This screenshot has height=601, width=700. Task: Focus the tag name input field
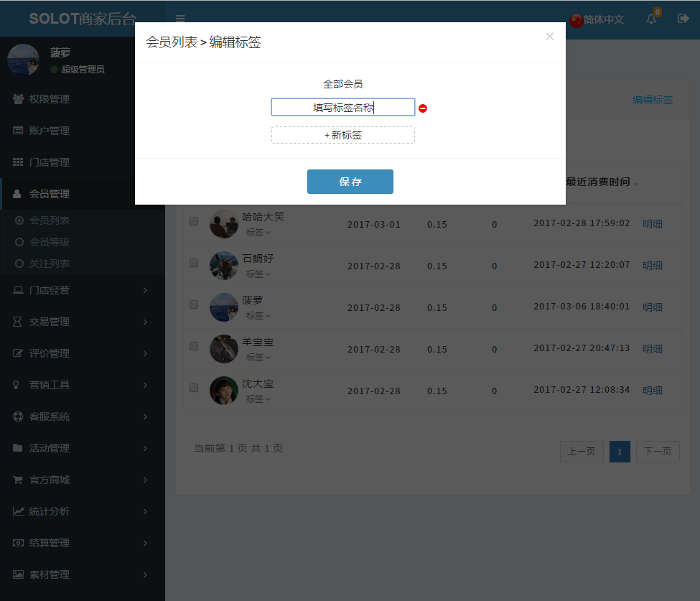point(343,107)
